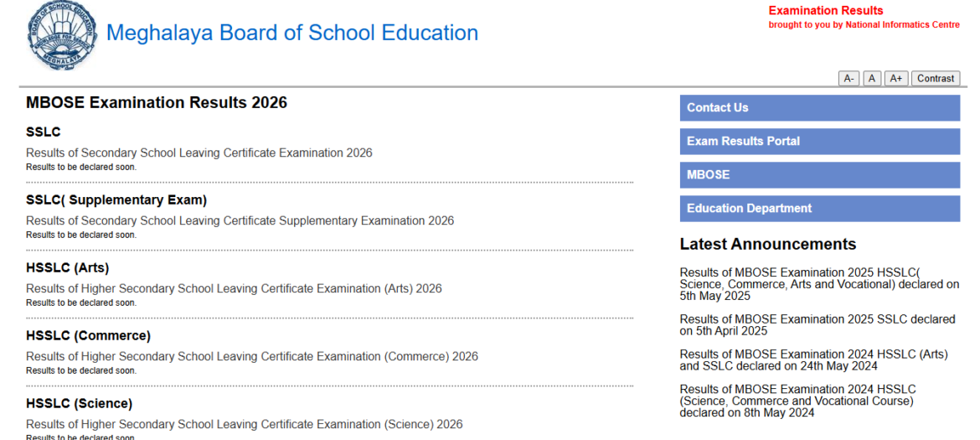This screenshot has width=980, height=440.
Task: Open HSSLC Arts 2026 results link
Action: pos(234,289)
